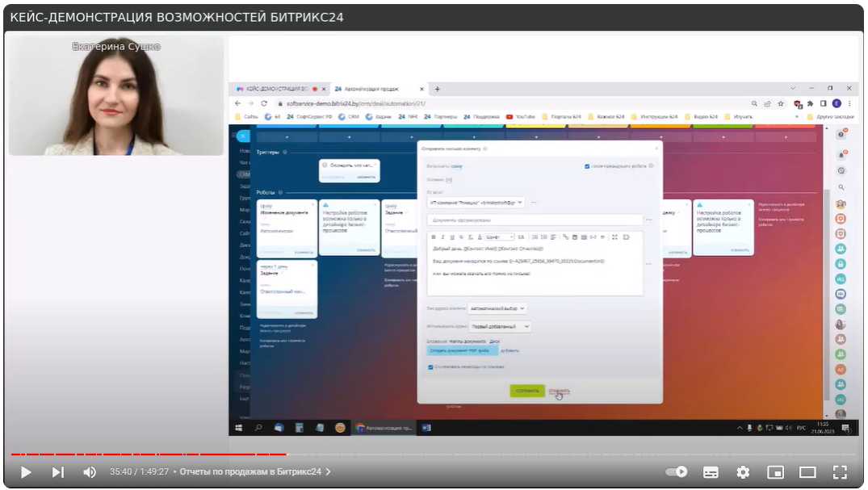The height and width of the screenshot is (490, 868).
Task: Open the 'Первый добавленный' dropdown
Action: click(x=501, y=326)
